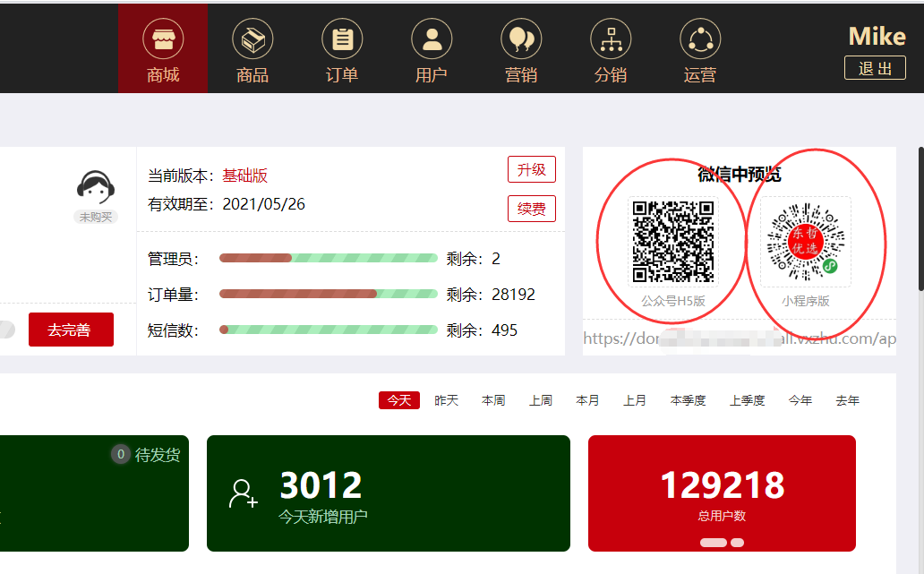Open the 用户 users icon

click(432, 39)
